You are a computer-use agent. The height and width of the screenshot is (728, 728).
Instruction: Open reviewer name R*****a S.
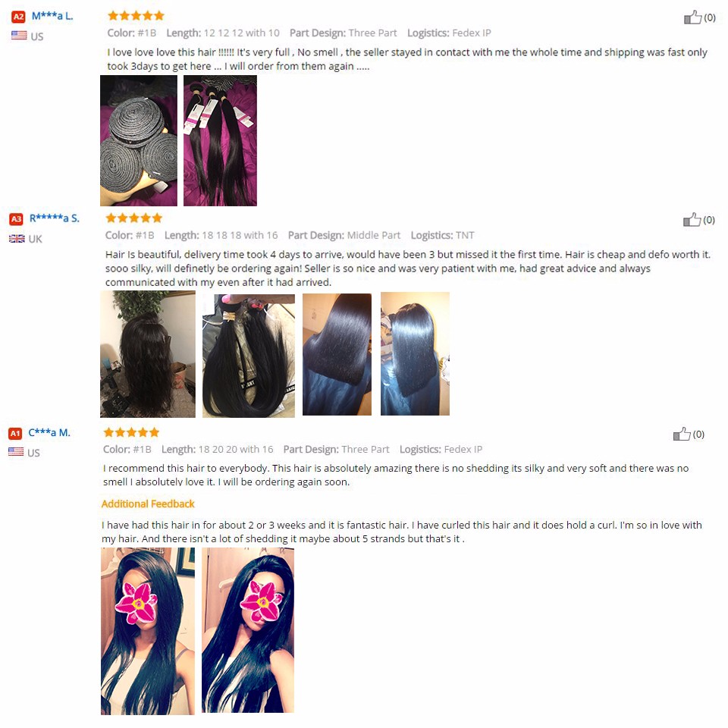pos(55,218)
